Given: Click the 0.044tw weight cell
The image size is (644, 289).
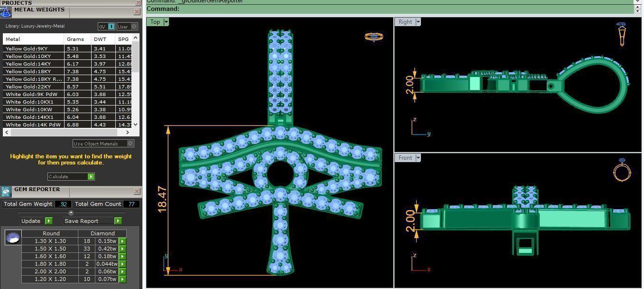Looking at the screenshot, I should tap(107, 264).
